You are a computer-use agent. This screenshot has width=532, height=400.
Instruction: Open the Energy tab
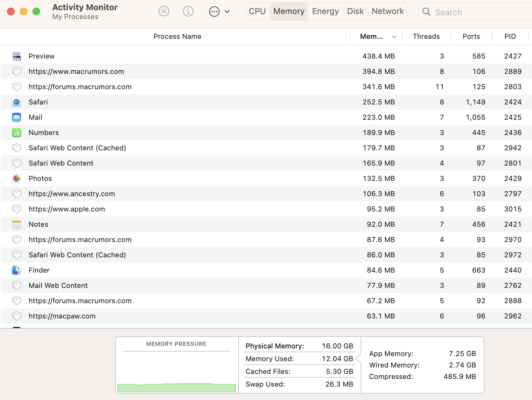pyautogui.click(x=325, y=11)
